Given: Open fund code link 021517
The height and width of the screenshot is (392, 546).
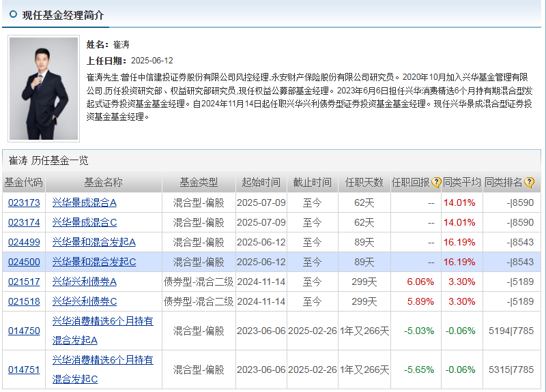Looking at the screenshot, I should pyautogui.click(x=24, y=282).
